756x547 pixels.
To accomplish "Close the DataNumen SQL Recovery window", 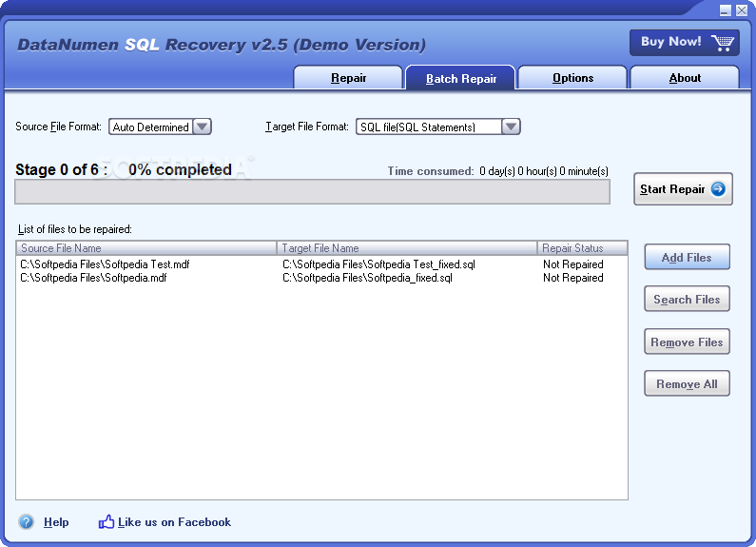I will click(x=742, y=10).
